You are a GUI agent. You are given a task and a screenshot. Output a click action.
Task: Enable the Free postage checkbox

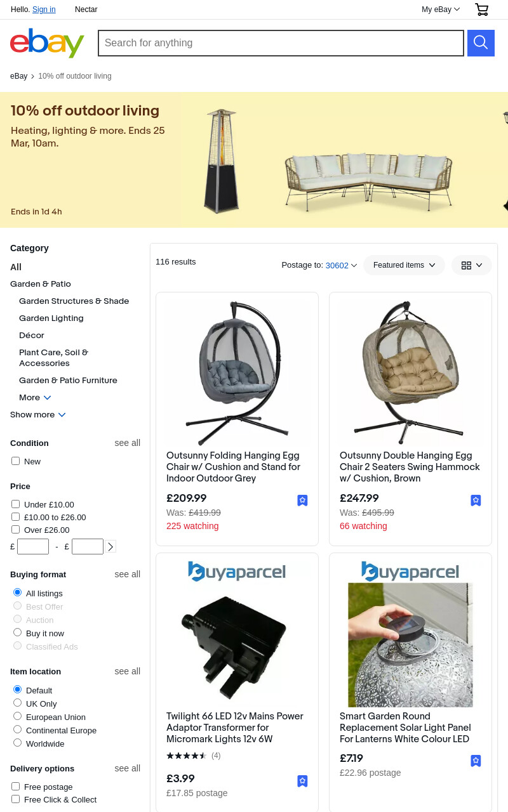click(15, 787)
